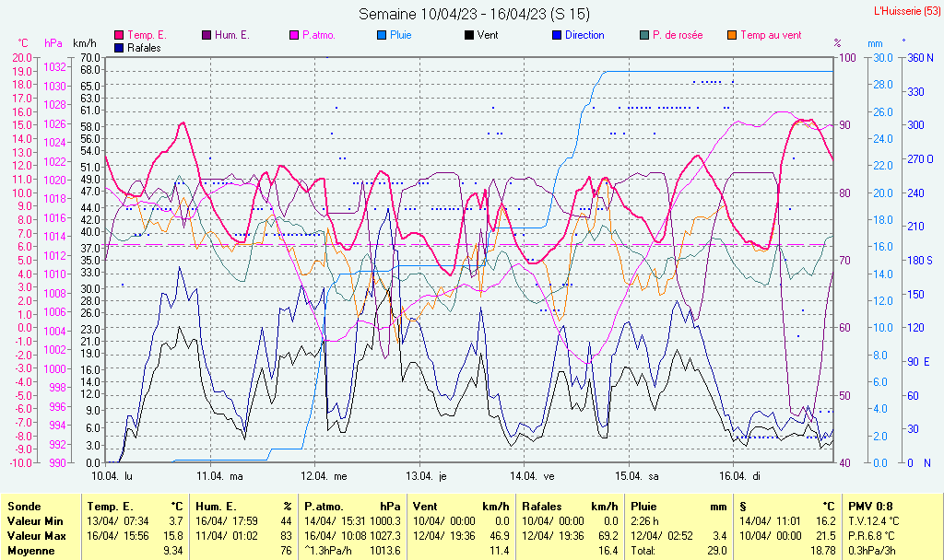This screenshot has width=944, height=560.
Task: Click the Temp. E. average 9.34
Action: pyautogui.click(x=173, y=551)
